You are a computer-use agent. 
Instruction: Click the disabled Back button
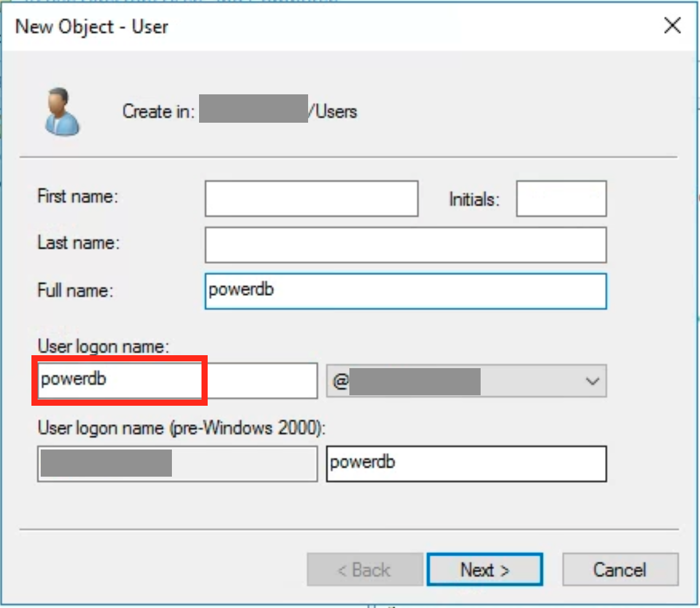[365, 569]
